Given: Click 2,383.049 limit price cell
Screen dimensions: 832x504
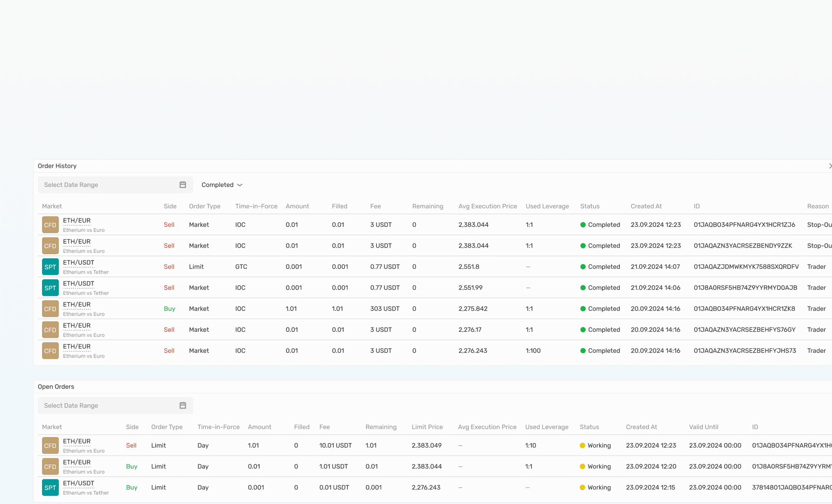Looking at the screenshot, I should (x=427, y=446).
